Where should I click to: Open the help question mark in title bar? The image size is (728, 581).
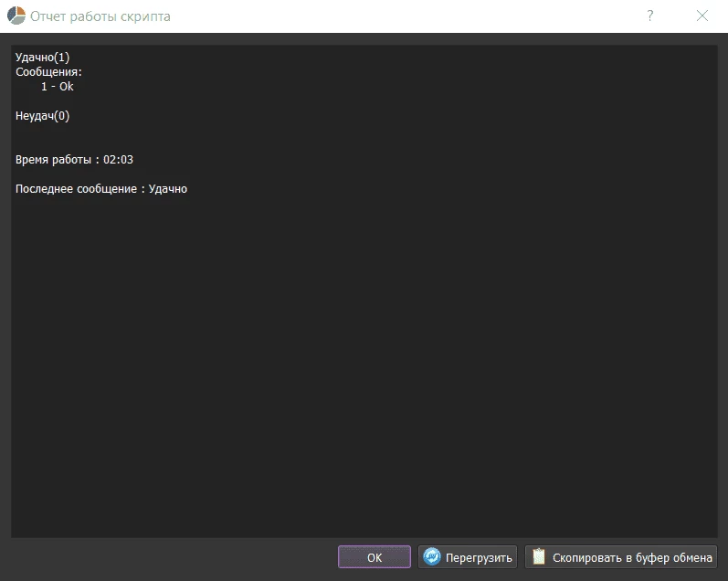coord(650,16)
